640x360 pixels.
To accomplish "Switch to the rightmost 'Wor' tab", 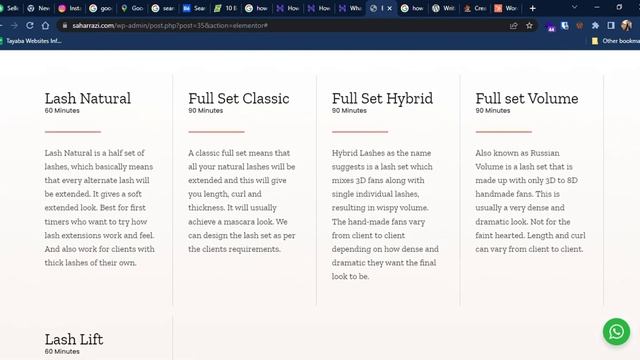I will (506, 8).
